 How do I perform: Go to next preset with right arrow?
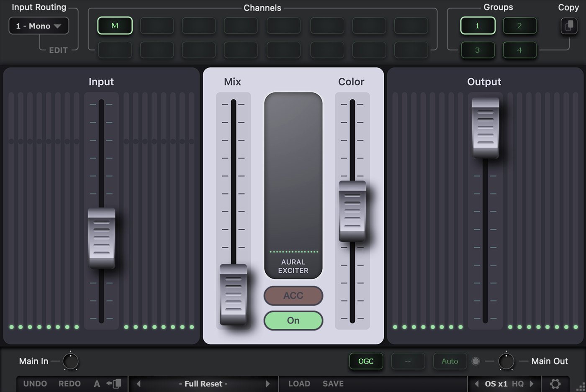[268, 384]
